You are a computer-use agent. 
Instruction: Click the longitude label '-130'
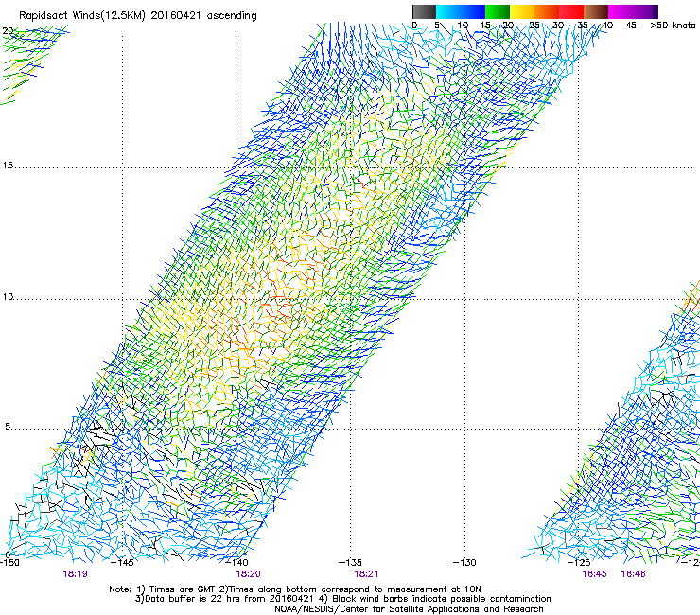pyautogui.click(x=464, y=562)
